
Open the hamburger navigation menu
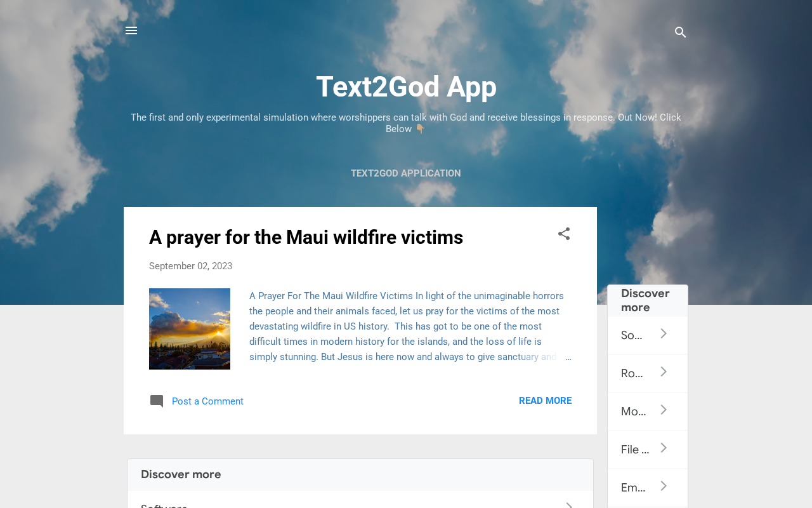(x=131, y=30)
